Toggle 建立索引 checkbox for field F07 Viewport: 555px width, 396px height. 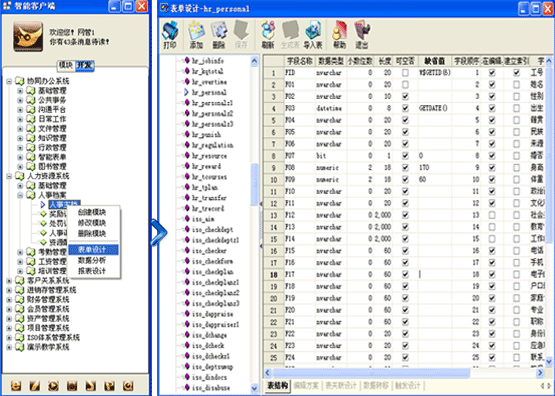pyautogui.click(x=516, y=156)
